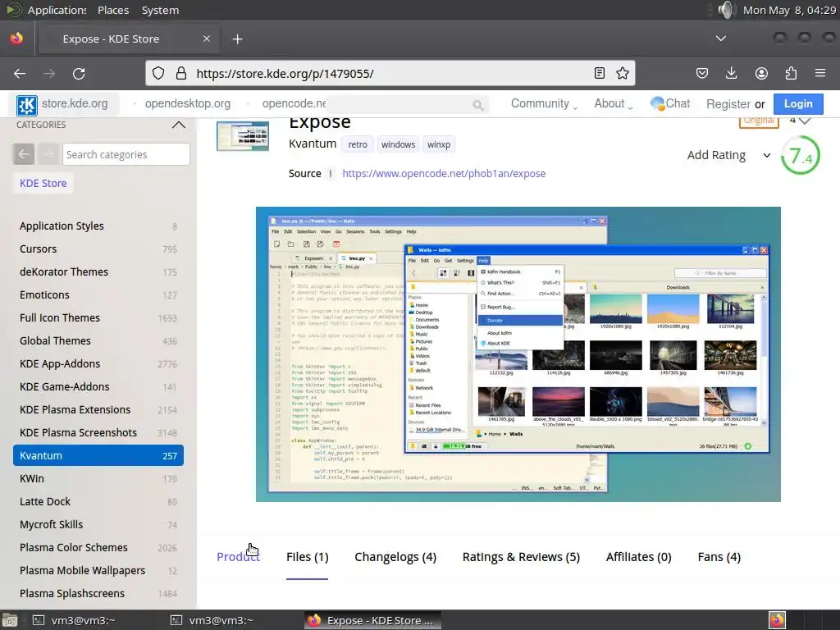
Task: Click the 7.4 rating score circle
Action: pyautogui.click(x=801, y=156)
